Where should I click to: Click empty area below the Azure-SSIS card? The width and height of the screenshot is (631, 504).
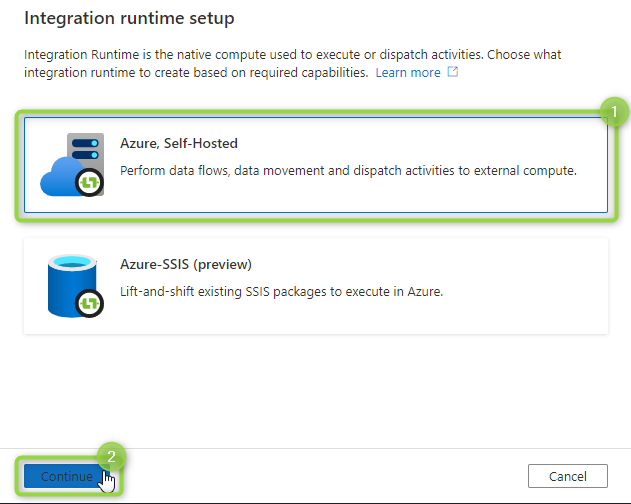tap(316, 390)
